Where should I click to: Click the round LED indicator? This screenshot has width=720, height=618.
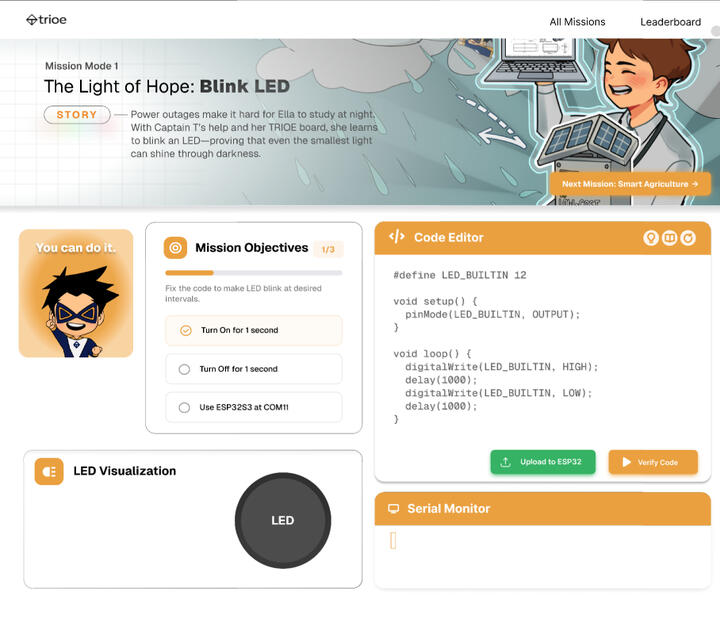[x=283, y=521]
